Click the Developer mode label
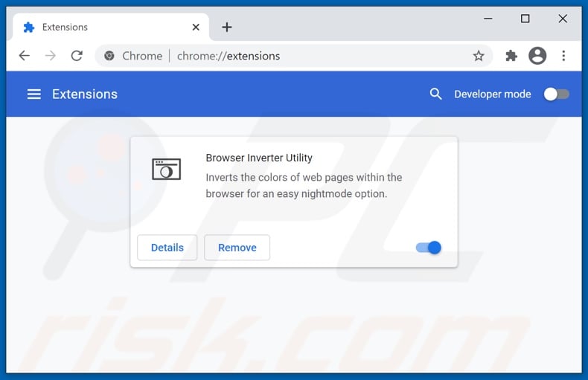588x380 pixels. tap(493, 94)
